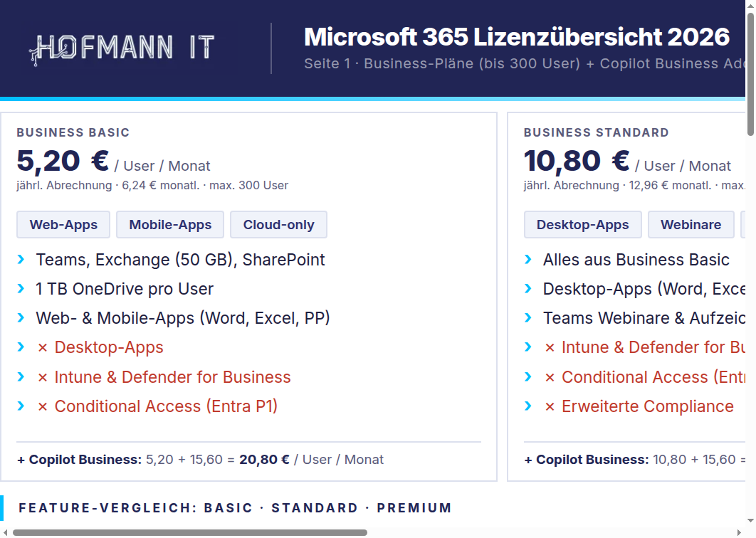Click the right arrow on the bottom scrollbar
Image resolution: width=756 pixels, height=538 pixels.
740,532
